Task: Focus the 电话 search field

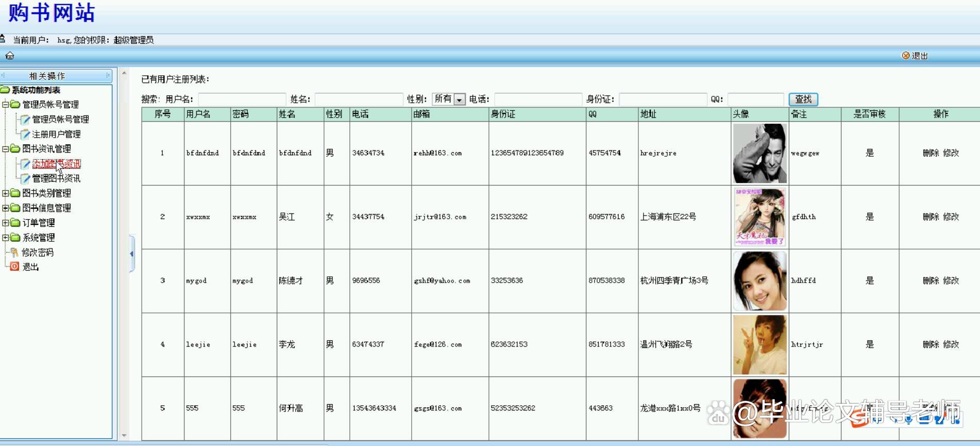Action: [x=538, y=100]
